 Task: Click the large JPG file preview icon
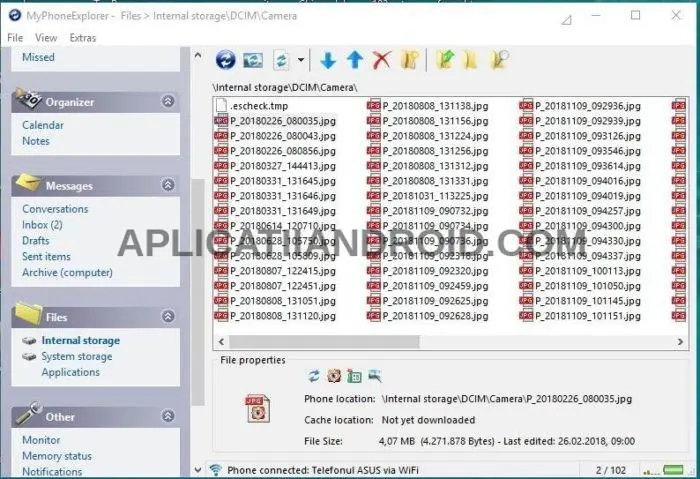258,408
